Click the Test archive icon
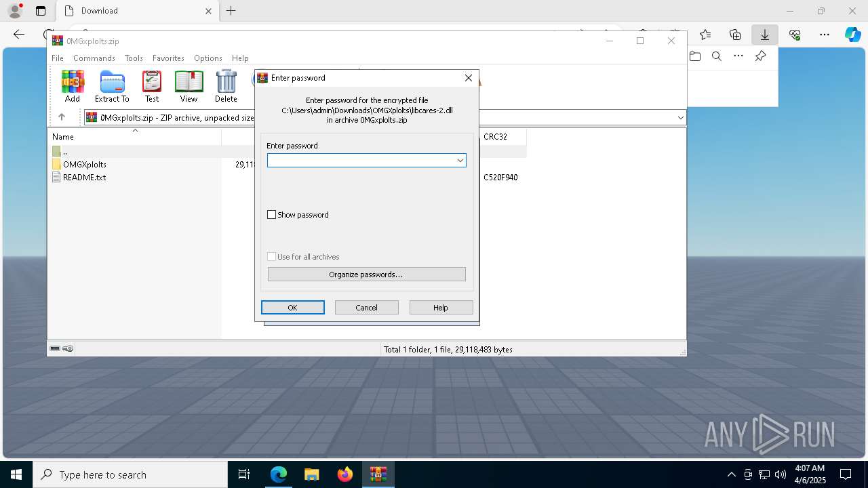The image size is (868, 488). pyautogui.click(x=152, y=86)
